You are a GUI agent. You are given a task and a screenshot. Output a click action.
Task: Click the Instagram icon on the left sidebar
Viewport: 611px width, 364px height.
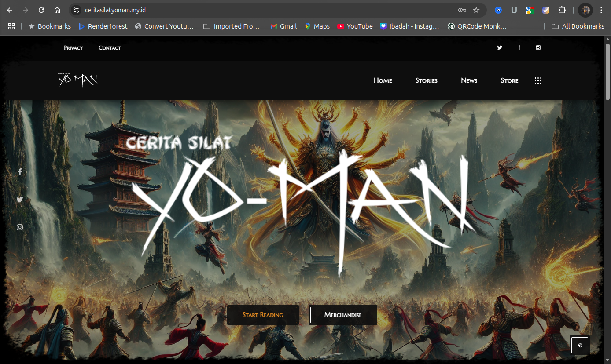pyautogui.click(x=20, y=227)
